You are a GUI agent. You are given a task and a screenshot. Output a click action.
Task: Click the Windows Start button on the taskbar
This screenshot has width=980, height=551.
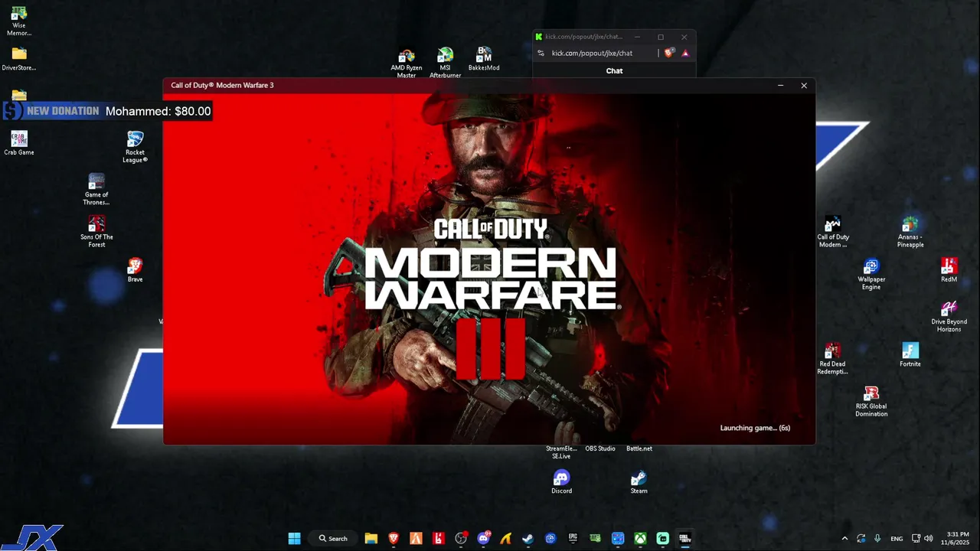[x=294, y=539]
